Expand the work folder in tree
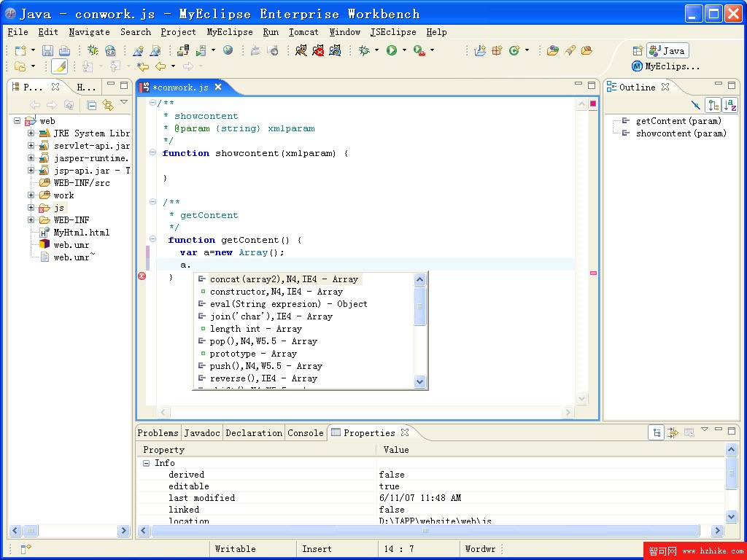This screenshot has height=560, width=747. point(31,195)
